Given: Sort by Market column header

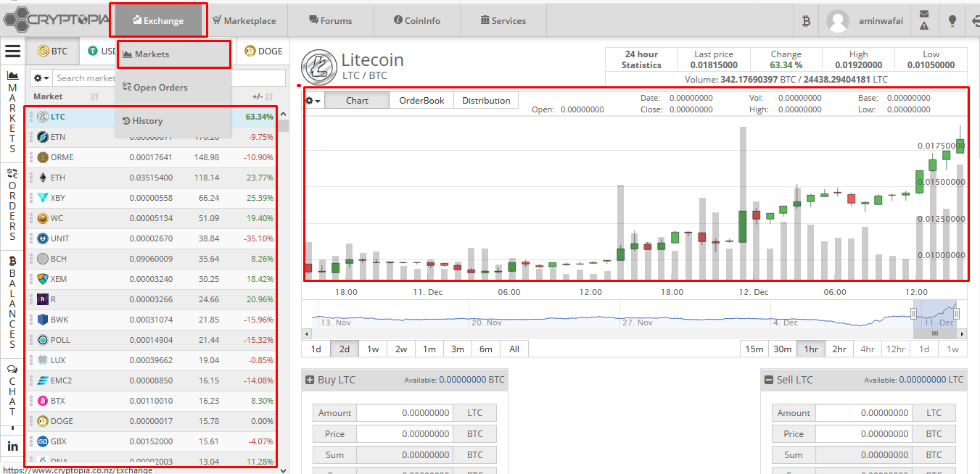Looking at the screenshot, I should tap(48, 96).
